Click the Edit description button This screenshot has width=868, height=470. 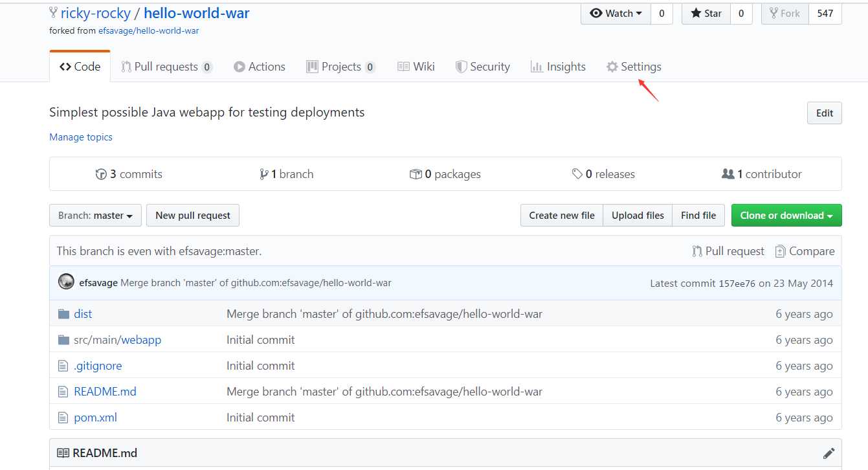825,113
